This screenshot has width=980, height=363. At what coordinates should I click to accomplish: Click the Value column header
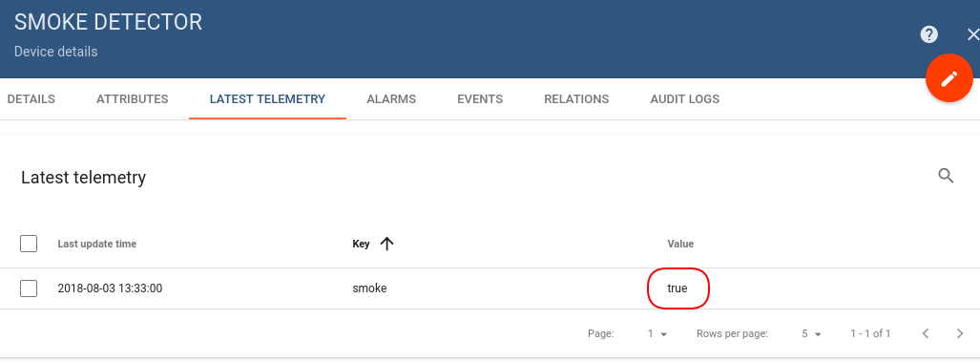(x=680, y=245)
